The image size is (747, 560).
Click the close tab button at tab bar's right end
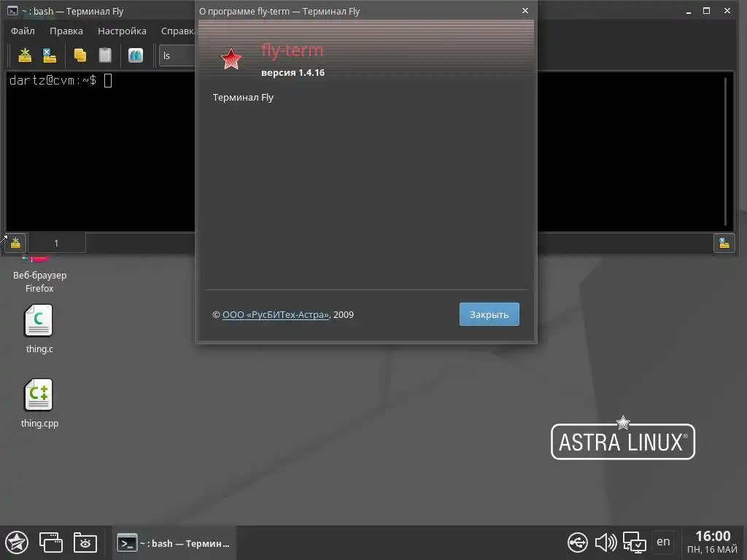tap(724, 244)
